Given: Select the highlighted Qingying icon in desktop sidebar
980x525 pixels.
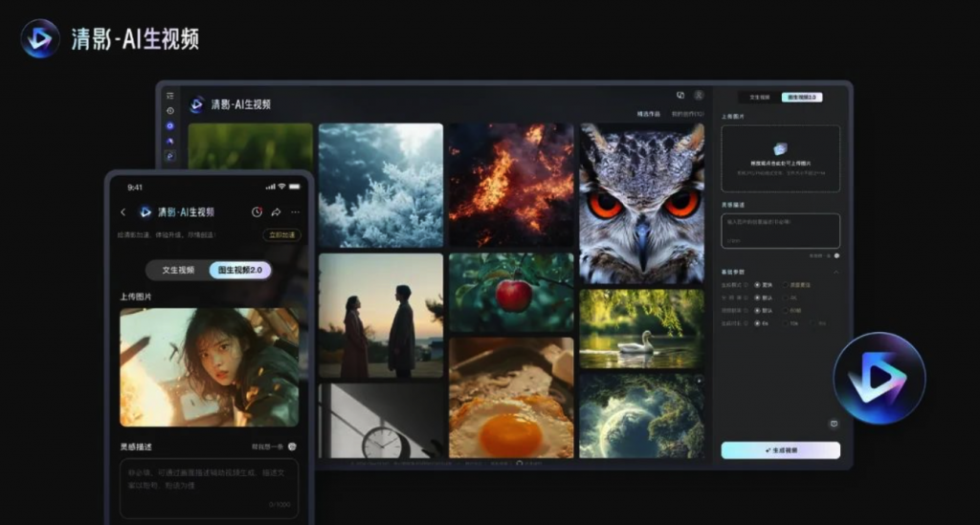Looking at the screenshot, I should pyautogui.click(x=170, y=156).
